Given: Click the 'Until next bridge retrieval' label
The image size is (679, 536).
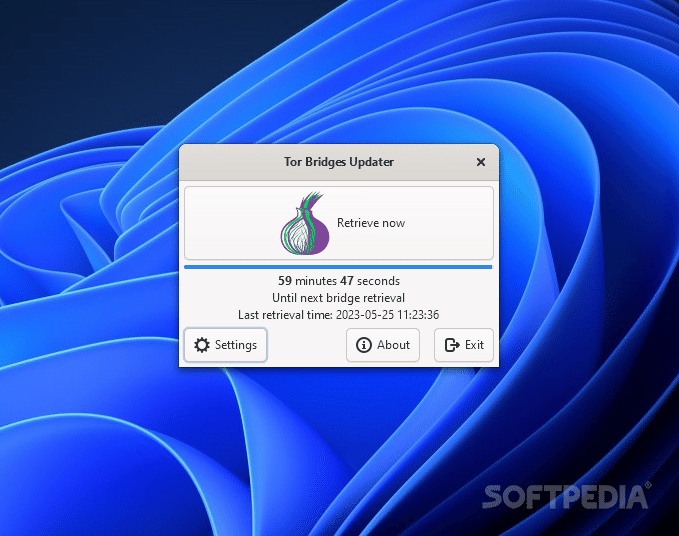Looking at the screenshot, I should click(339, 298).
